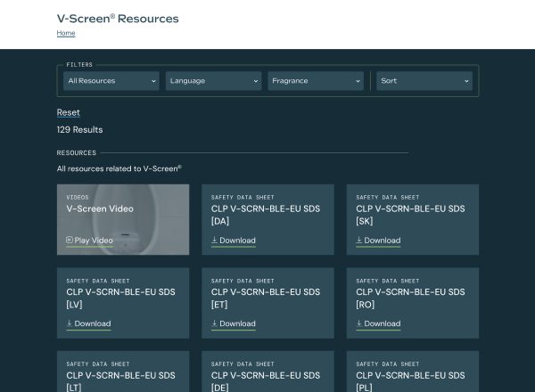Click the 129 Results count text
535x392 pixels.
80,130
